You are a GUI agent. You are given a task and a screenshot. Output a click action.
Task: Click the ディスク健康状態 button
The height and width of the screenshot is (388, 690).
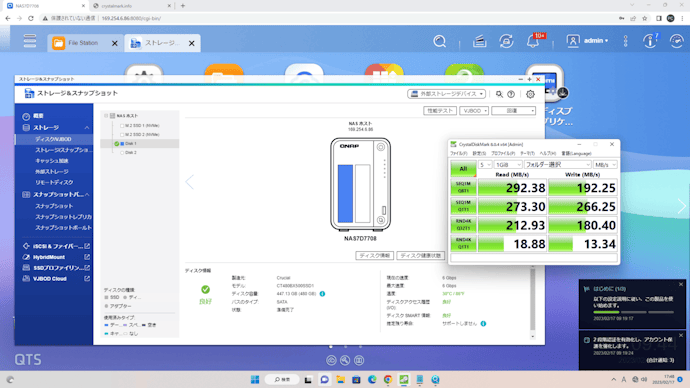[x=420, y=256]
